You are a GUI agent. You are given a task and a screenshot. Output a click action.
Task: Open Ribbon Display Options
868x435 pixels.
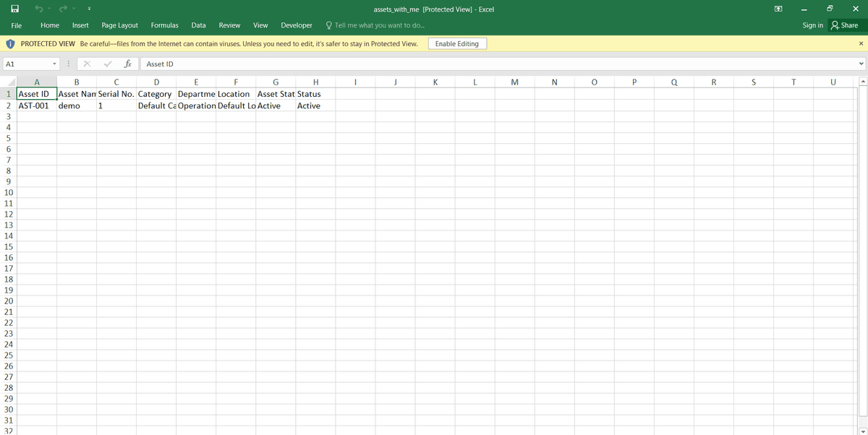coord(778,8)
